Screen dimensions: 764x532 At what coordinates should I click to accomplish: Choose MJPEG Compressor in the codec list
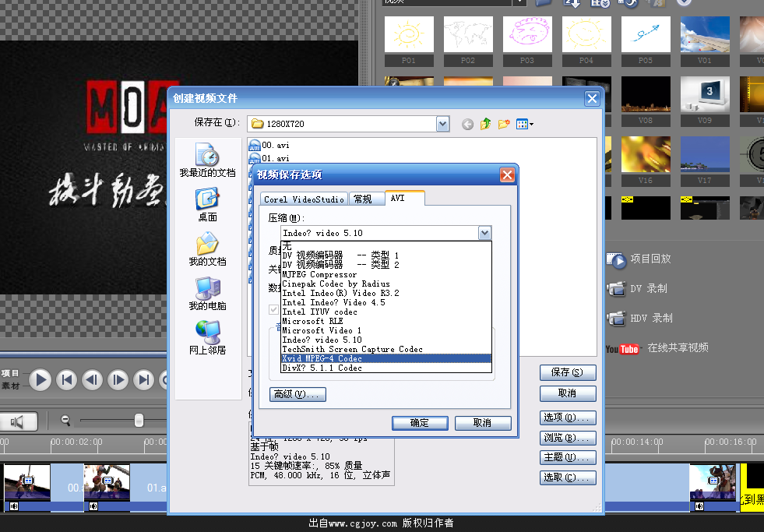386,274
